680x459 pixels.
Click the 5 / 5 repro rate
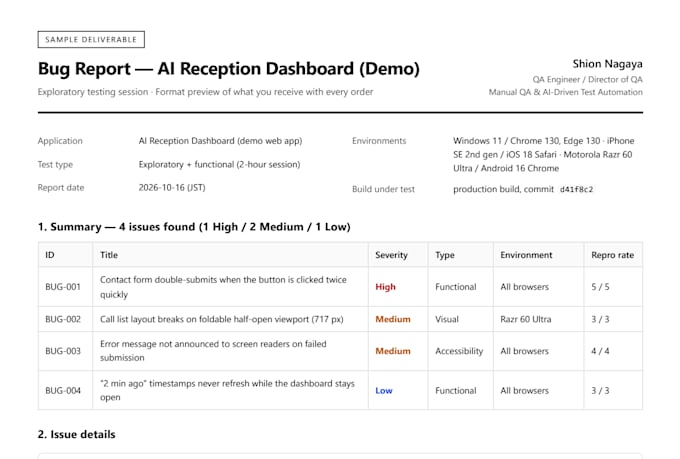[x=600, y=287]
